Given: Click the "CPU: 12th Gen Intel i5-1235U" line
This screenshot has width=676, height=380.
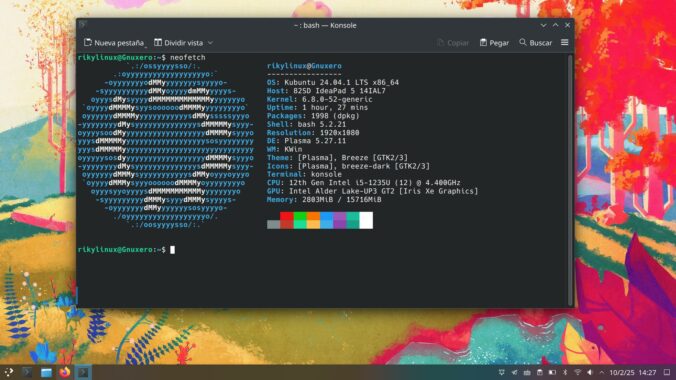Looking at the screenshot, I should (363, 183).
